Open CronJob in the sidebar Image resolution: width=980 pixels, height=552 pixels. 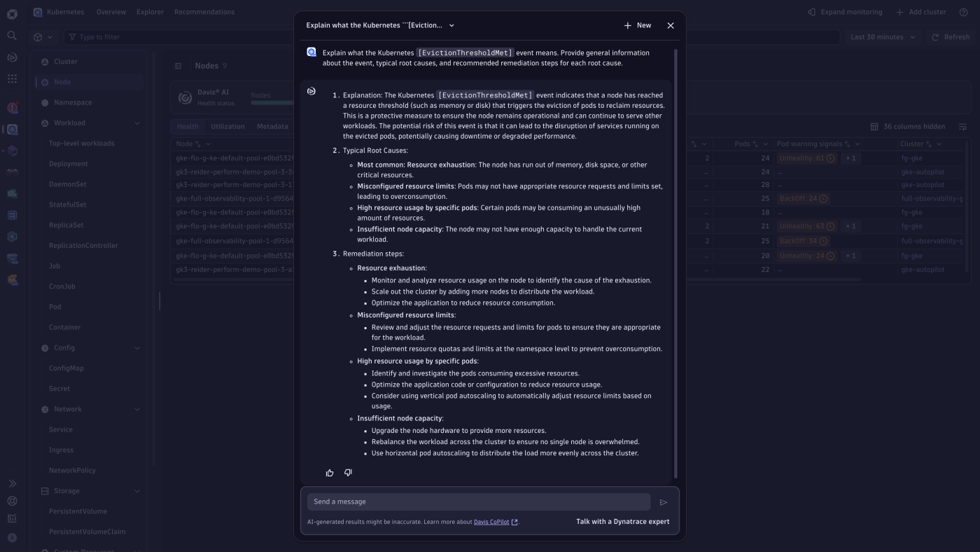tap(62, 287)
